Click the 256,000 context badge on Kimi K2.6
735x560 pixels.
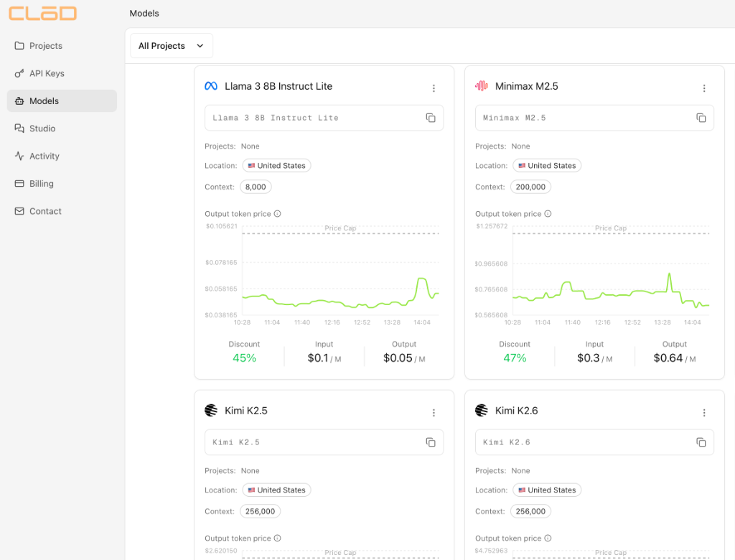530,511
